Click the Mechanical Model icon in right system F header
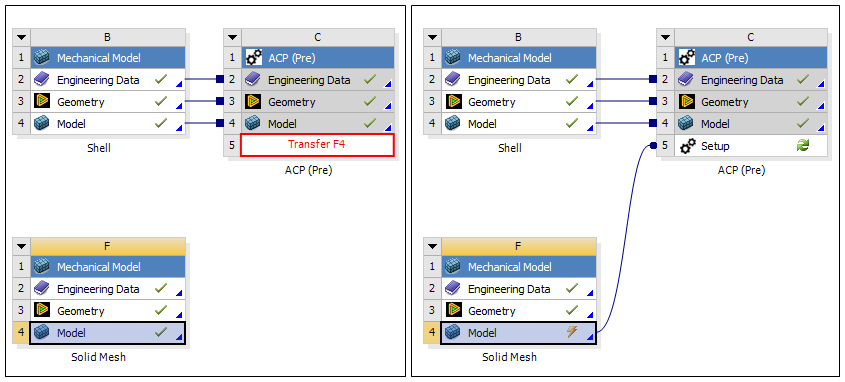The width and height of the screenshot is (845, 382). (x=453, y=267)
